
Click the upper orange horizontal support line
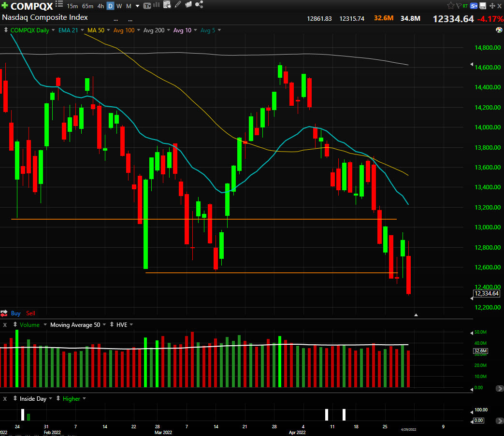(x=204, y=219)
